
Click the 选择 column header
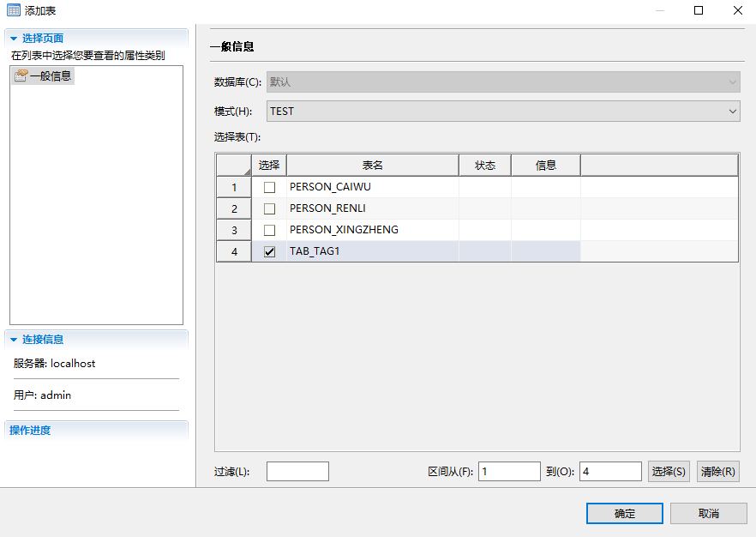tap(269, 166)
